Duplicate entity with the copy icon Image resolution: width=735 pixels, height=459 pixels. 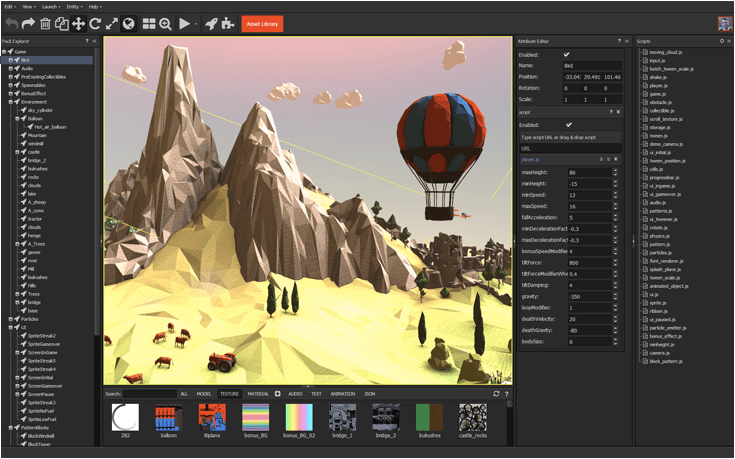[61, 23]
